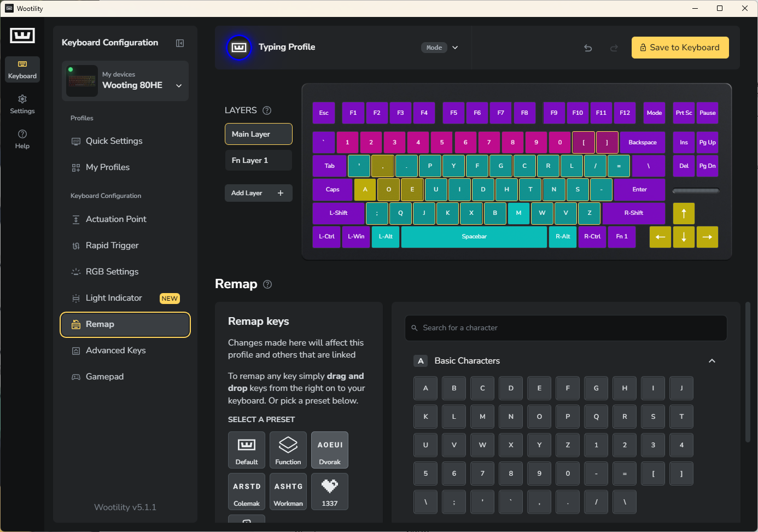Apply the 1337 heart preset
758x532 pixels.
click(x=330, y=492)
